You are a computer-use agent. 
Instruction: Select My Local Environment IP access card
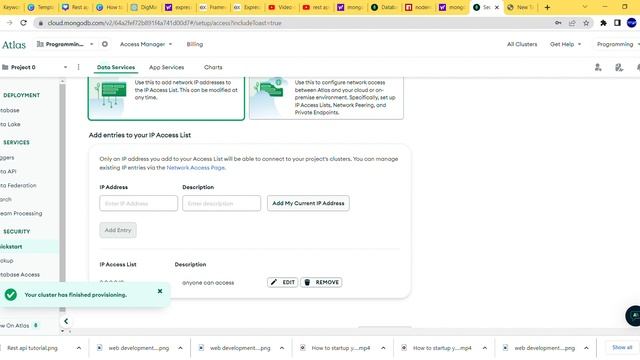166,98
